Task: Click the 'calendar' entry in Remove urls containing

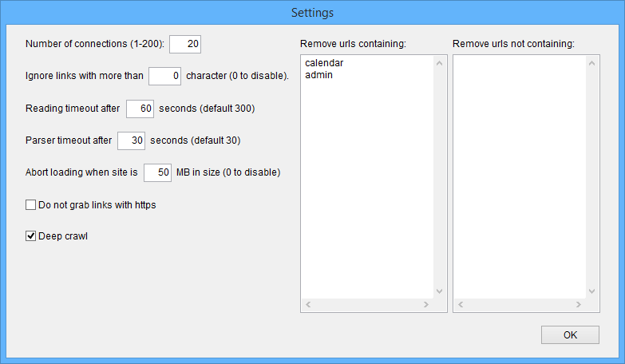Action: pos(324,63)
